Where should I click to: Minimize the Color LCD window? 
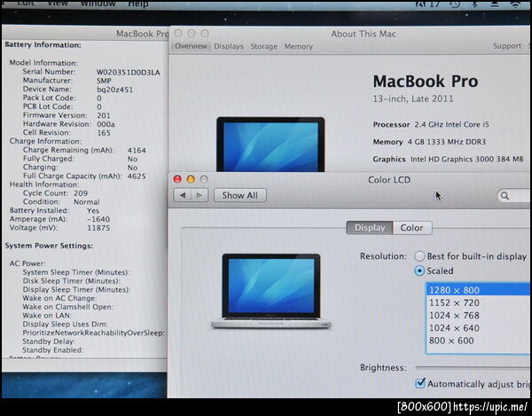(191, 179)
